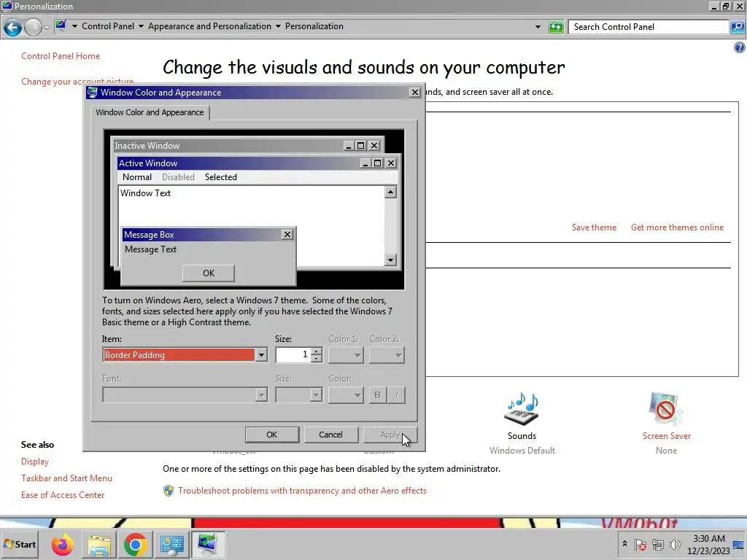Click the shield icon next to Troubleshoot
Image resolution: width=747 pixels, height=560 pixels.
(x=169, y=491)
